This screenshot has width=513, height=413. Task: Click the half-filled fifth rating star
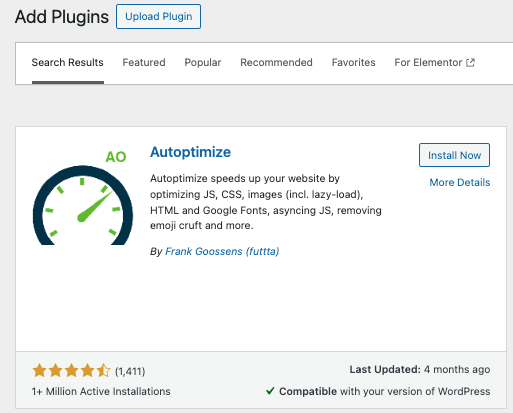[103, 370]
